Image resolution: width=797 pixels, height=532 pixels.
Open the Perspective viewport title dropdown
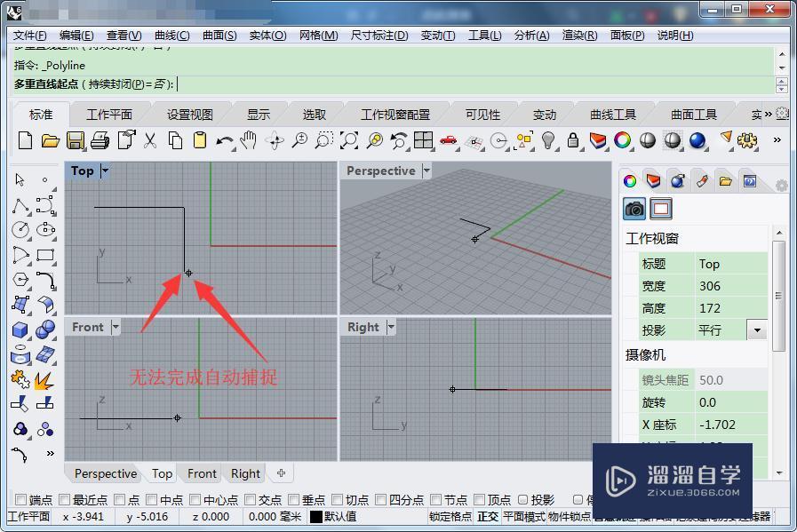tap(426, 171)
